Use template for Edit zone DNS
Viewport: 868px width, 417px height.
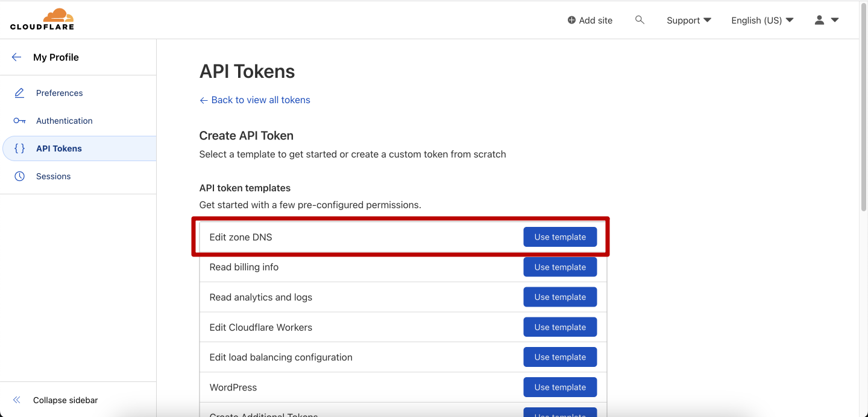560,237
